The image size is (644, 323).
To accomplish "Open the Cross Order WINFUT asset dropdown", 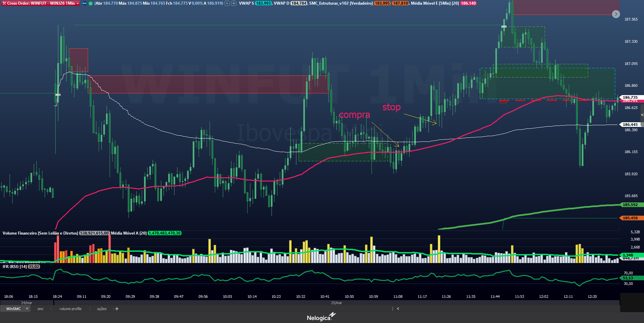I will pos(77,3).
